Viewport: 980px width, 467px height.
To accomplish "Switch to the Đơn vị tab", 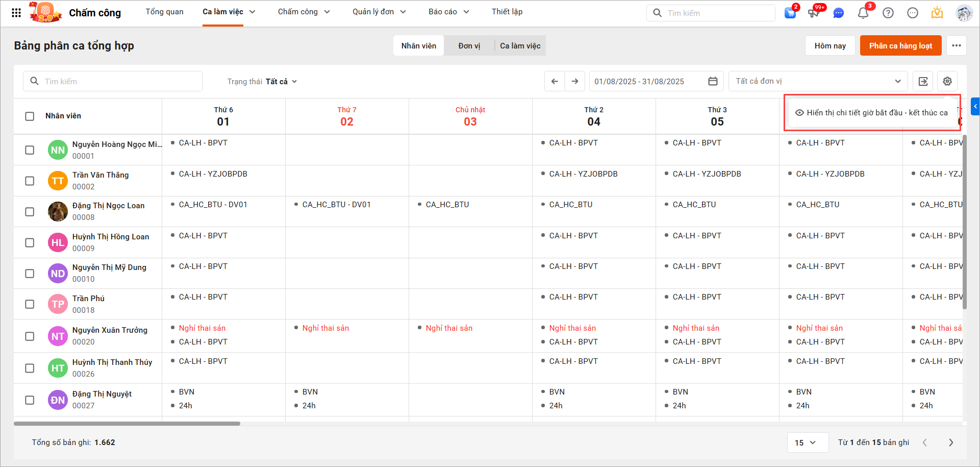I will point(469,46).
